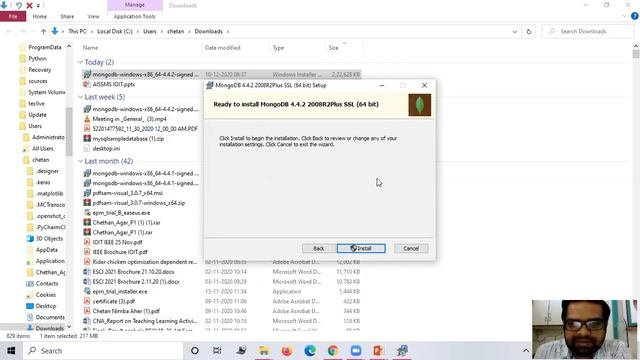The height and width of the screenshot is (360, 640).
Task: Open Microsoft Edge from taskbar
Action: point(310,351)
